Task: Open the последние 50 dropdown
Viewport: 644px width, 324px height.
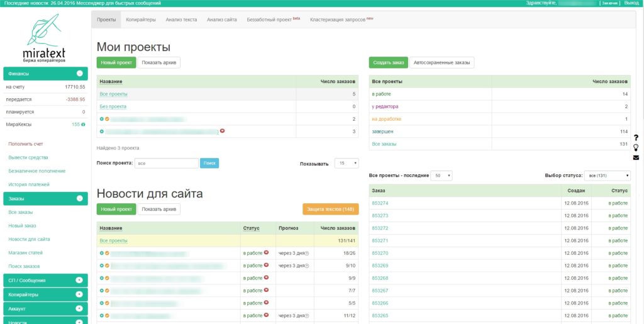Action: pyautogui.click(x=442, y=176)
